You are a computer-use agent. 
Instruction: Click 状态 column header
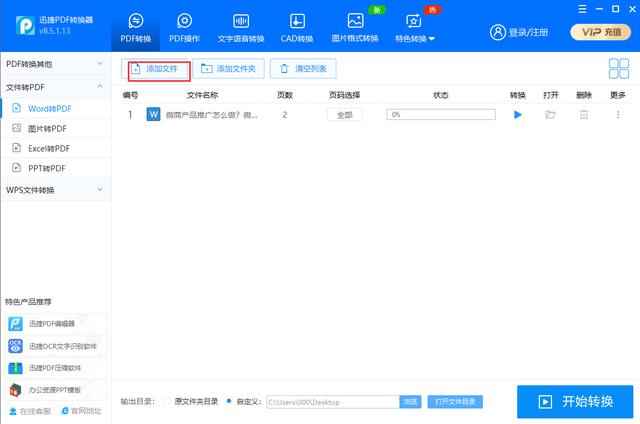(x=441, y=95)
